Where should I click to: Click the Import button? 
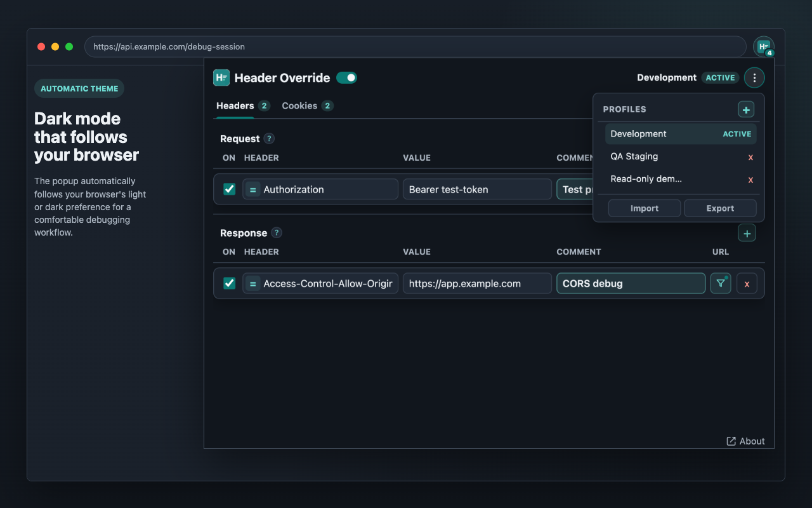tap(645, 208)
